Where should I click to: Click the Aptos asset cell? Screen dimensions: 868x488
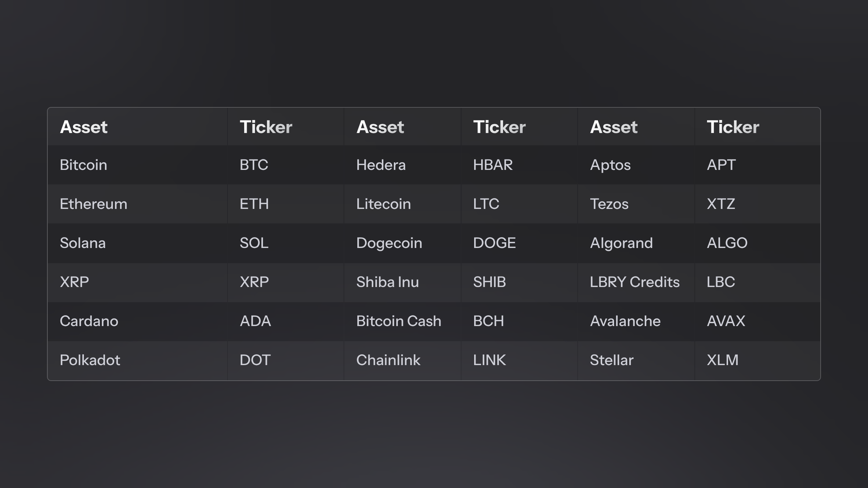pos(610,165)
